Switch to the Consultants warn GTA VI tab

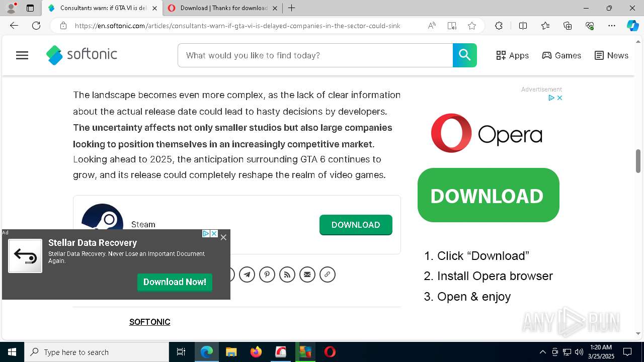(x=102, y=8)
